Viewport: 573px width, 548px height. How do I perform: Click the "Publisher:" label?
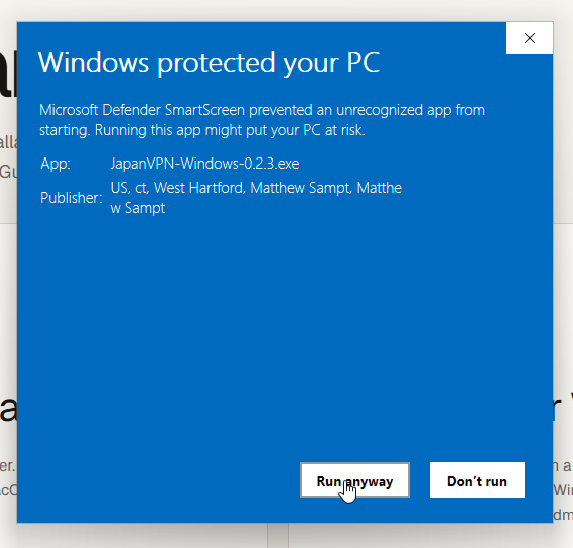tap(71, 198)
